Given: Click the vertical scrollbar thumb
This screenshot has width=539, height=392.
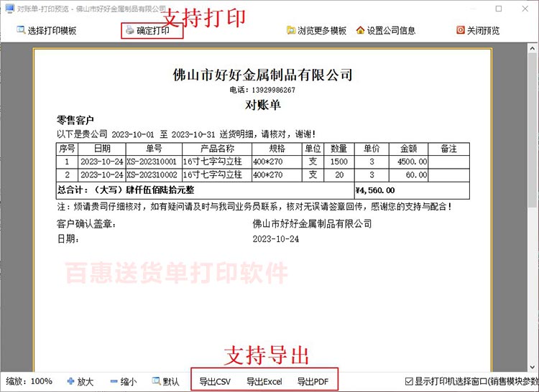Looking at the screenshot, I should point(532,131).
